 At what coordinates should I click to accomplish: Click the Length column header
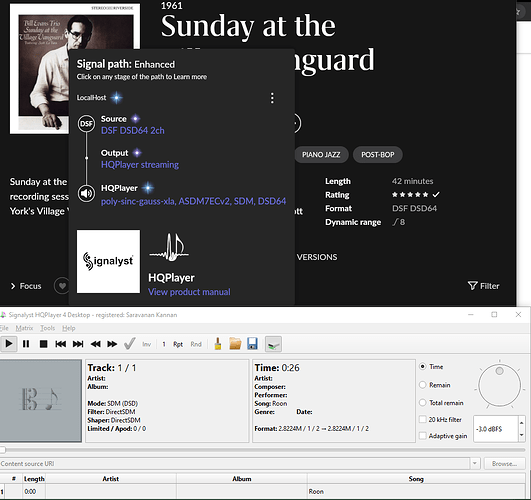pyautogui.click(x=34, y=479)
